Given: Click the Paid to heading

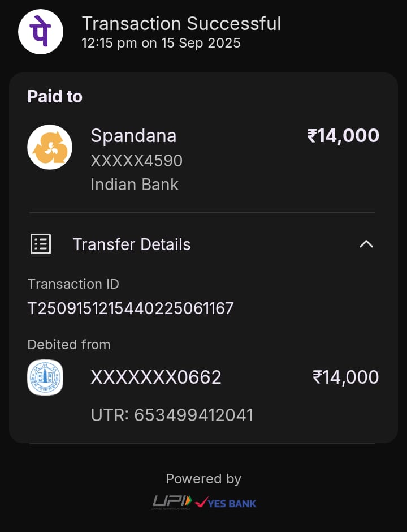Looking at the screenshot, I should point(55,97).
